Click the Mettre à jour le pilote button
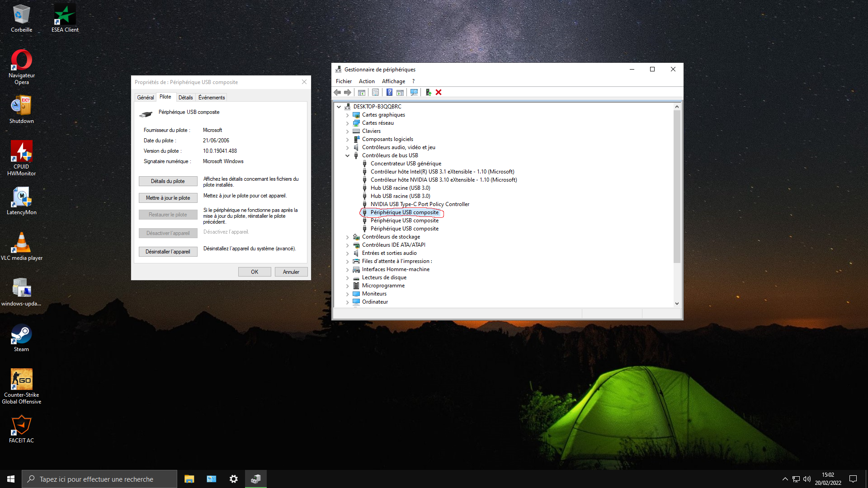This screenshot has height=488, width=868. tap(168, 198)
